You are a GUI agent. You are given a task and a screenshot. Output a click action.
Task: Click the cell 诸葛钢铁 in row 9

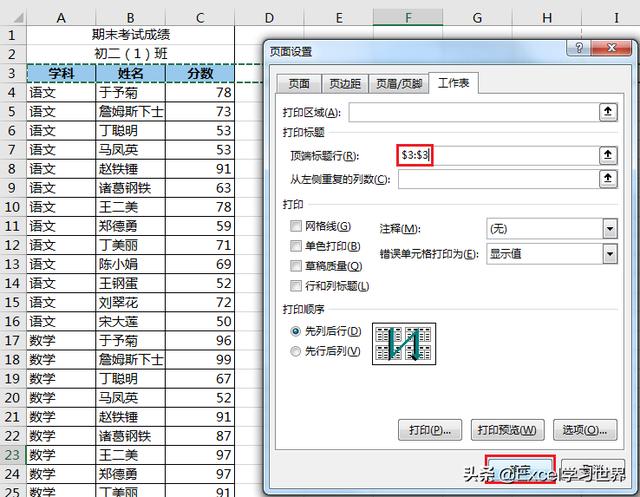pos(131,188)
